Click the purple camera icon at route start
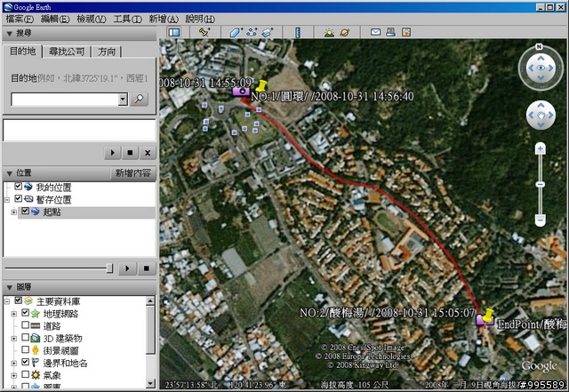Screen dimensions: 569x392 [x=241, y=92]
